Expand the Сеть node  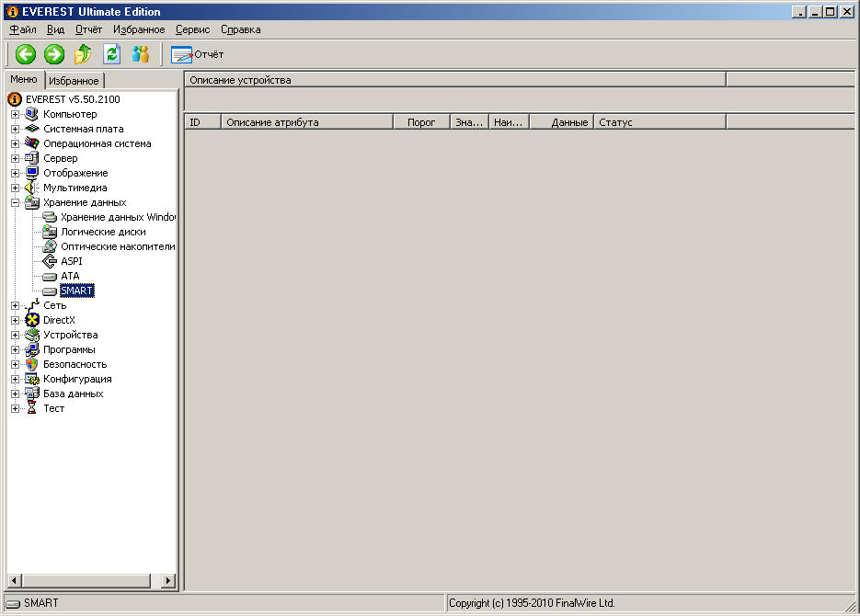16,306
